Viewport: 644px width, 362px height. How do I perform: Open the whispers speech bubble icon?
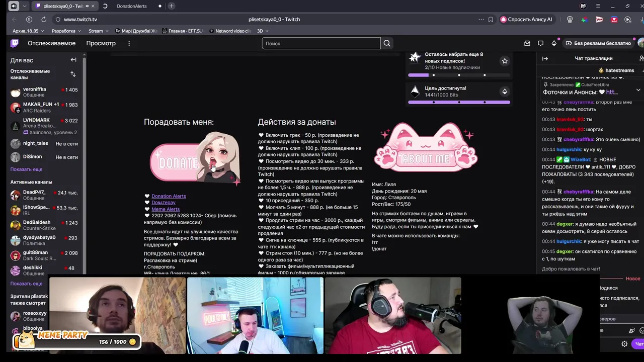pos(541,43)
